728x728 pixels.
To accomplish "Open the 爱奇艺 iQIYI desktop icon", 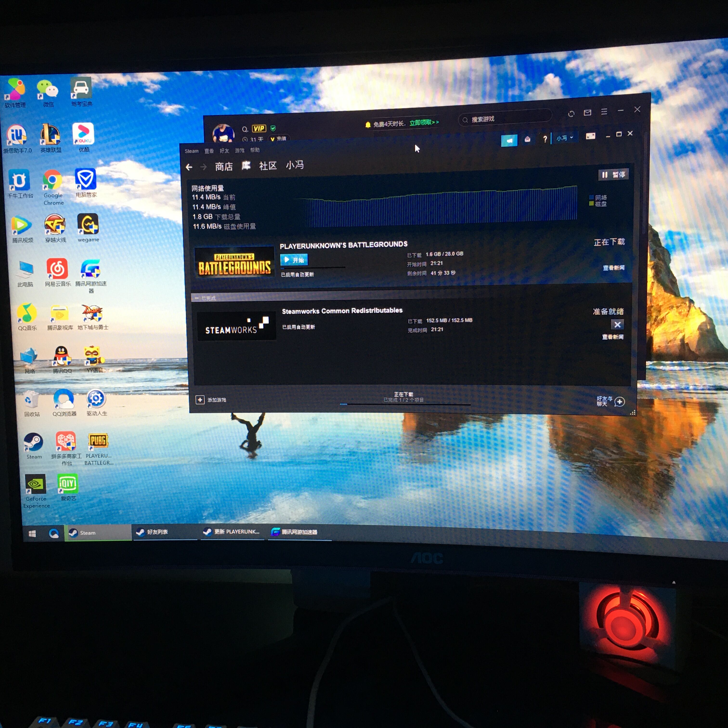I will [68, 483].
